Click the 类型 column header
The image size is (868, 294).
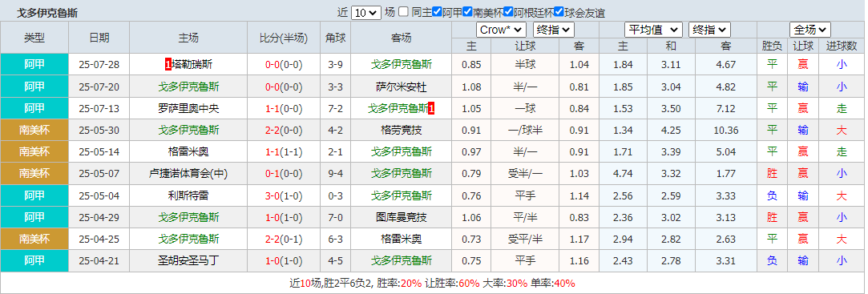tap(34, 38)
